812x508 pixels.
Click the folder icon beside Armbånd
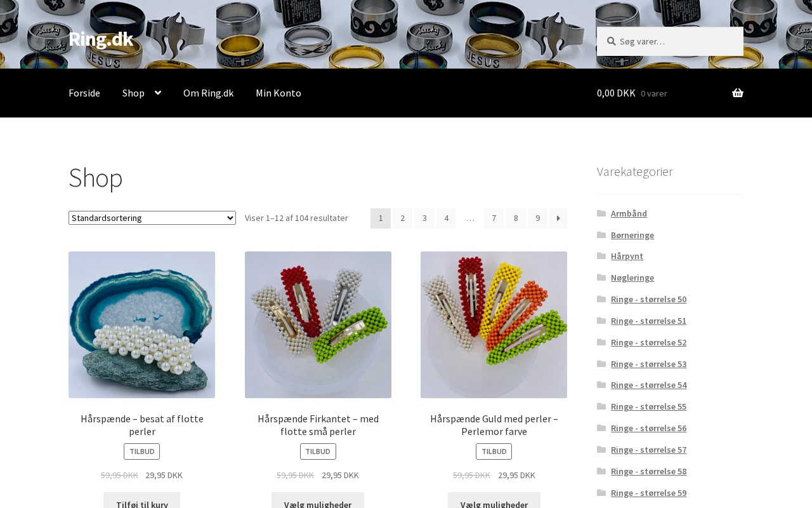pyautogui.click(x=601, y=213)
